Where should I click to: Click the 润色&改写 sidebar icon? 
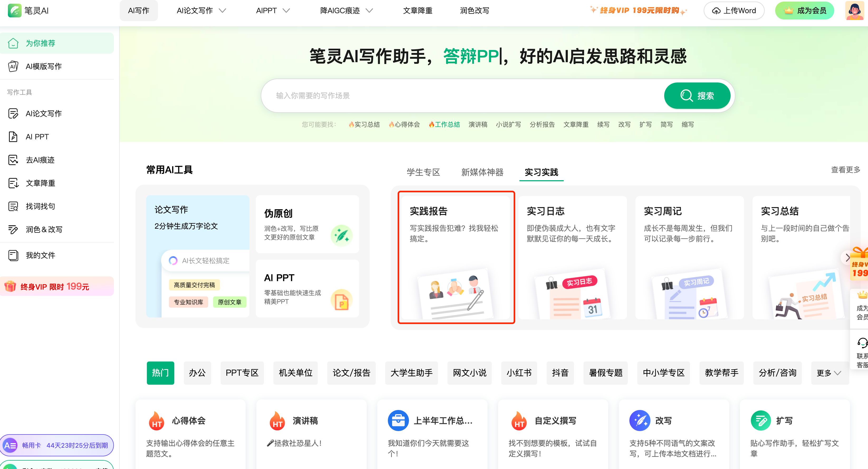coord(13,229)
